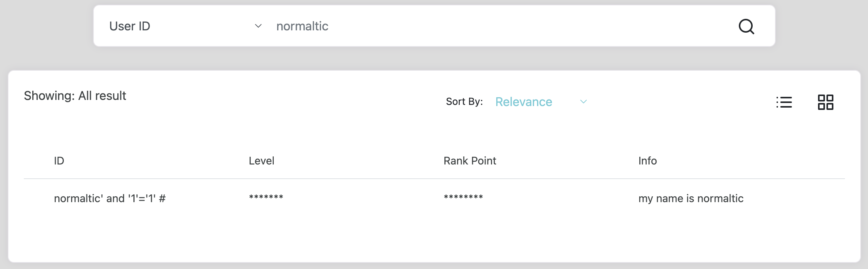Click the magnifying glass search icon
868x269 pixels.
coord(746,27)
